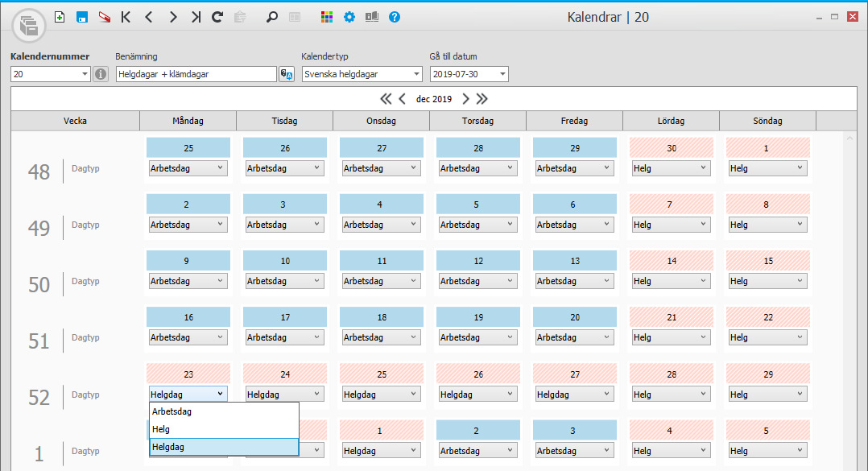Open search with the magnifier icon
This screenshot has height=471, width=868.
[x=272, y=17]
